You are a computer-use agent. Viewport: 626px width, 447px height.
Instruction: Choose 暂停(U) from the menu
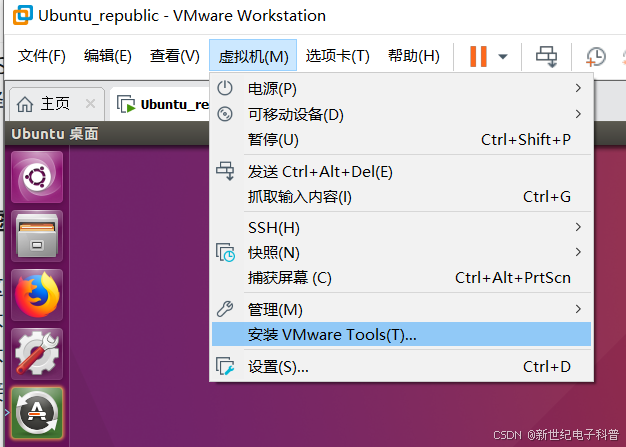click(x=401, y=140)
